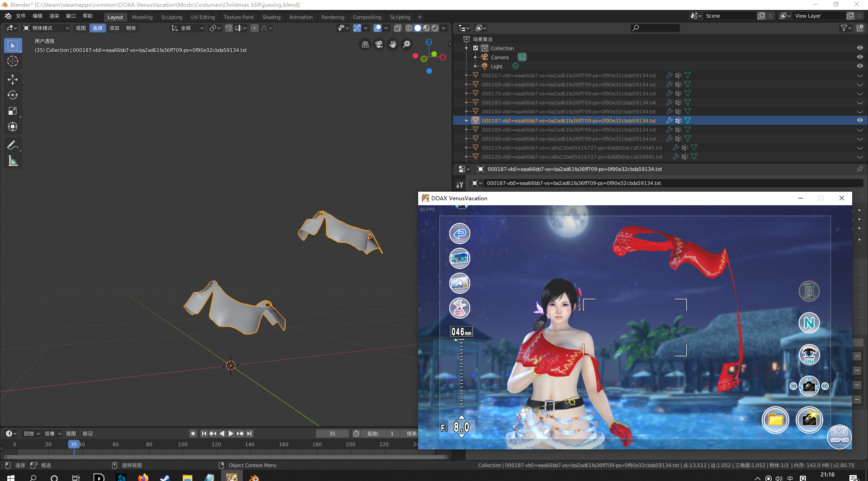Click the camera rotate control in DOAX
The width and height of the screenshot is (868, 481).
tap(809, 386)
